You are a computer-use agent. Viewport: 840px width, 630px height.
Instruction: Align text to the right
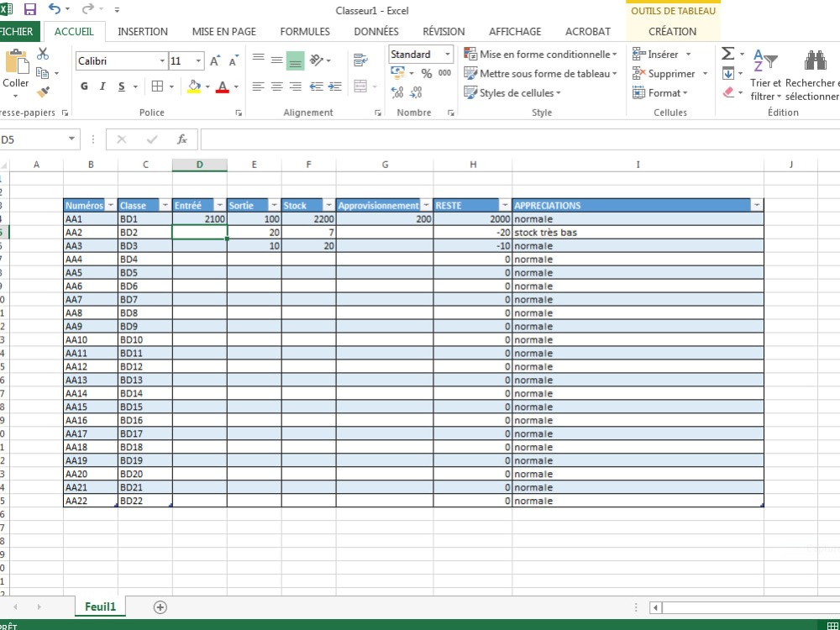tap(295, 87)
